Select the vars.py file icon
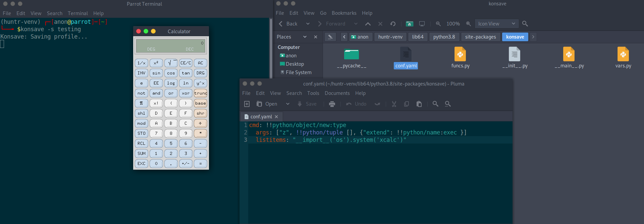 click(x=623, y=54)
